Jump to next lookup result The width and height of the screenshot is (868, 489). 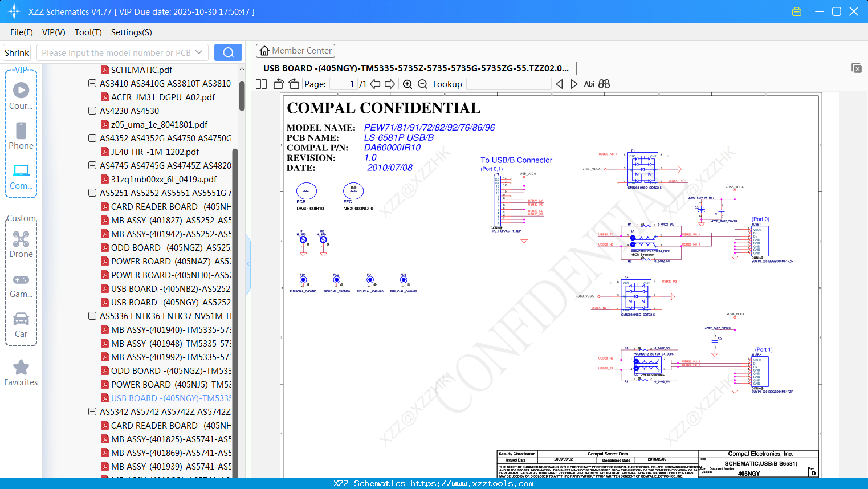(x=574, y=84)
